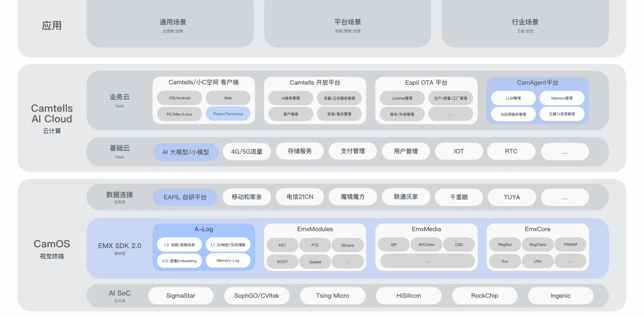This screenshot has width=644, height=317.
Task: Select the AI 大模型/小模型 pill
Action: pyautogui.click(x=186, y=152)
